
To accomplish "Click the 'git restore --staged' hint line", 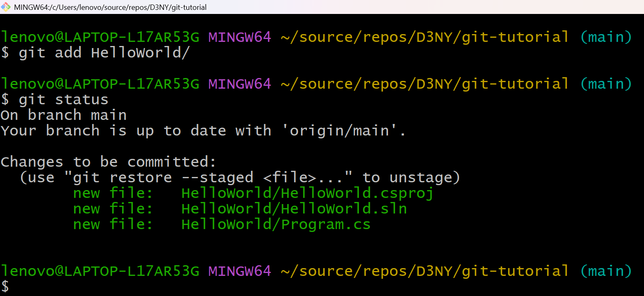I will [x=240, y=178].
